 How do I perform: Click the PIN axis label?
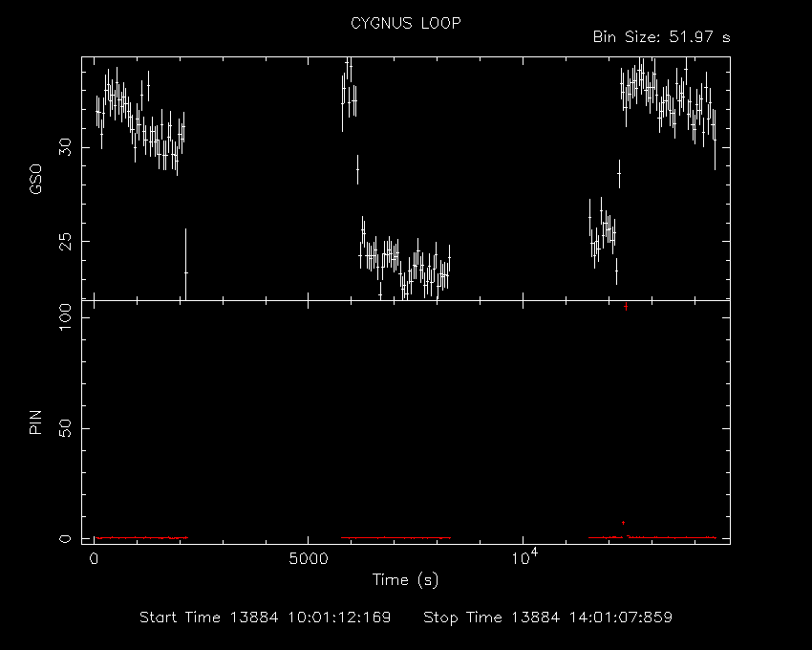pos(35,422)
